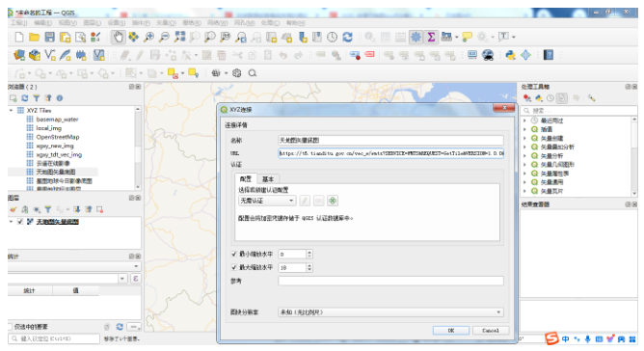Click the 值 column header
Screen dimensions: 644x351
click(x=75, y=290)
